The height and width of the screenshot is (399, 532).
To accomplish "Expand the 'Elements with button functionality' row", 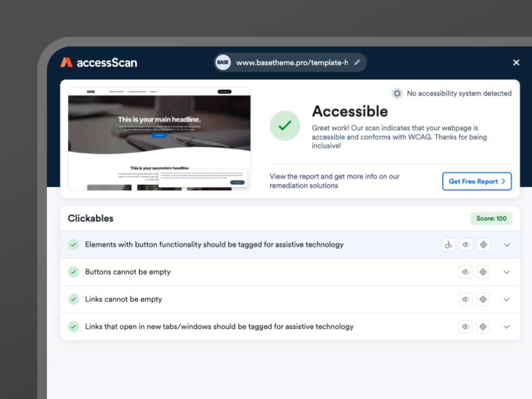I will 507,245.
